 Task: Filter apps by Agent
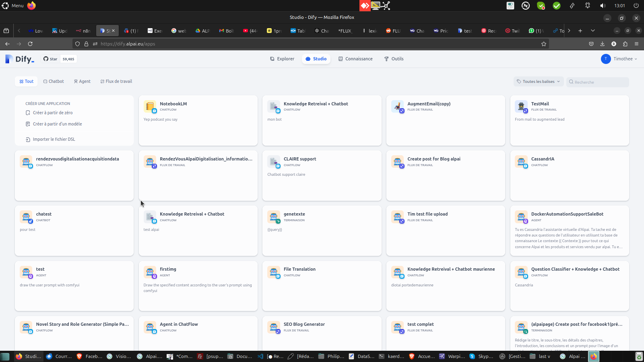pos(82,81)
